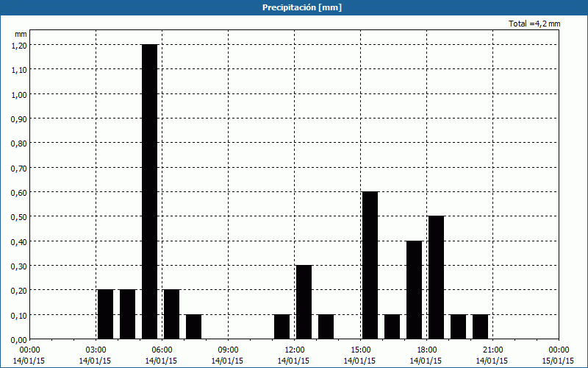
Task: Click the 00:00 label above 14/01/15
Action: (29, 350)
